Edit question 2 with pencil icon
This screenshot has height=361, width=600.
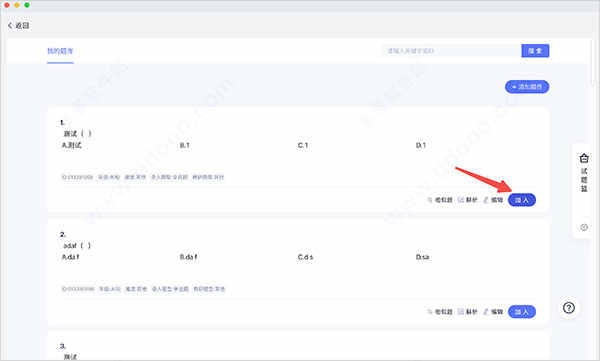493,312
